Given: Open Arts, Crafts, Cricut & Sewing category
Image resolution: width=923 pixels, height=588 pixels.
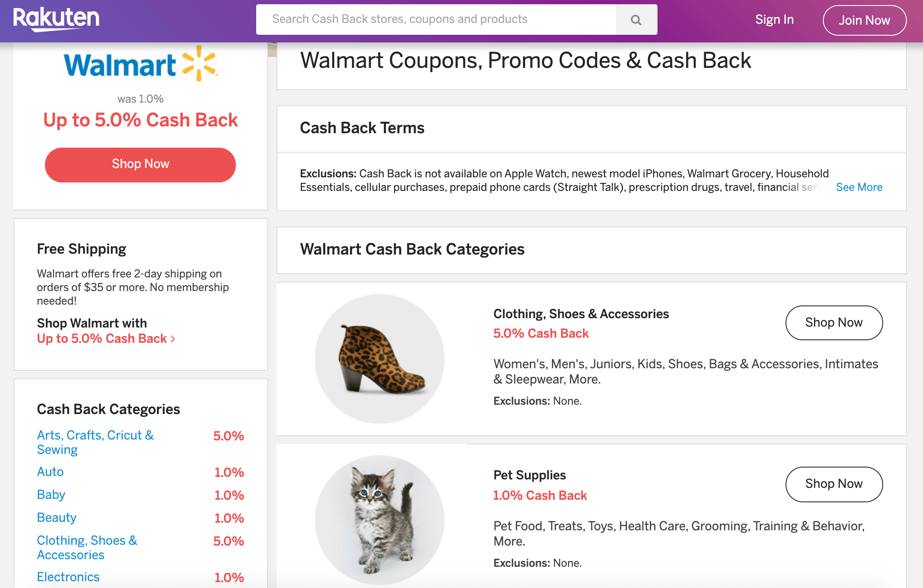Looking at the screenshot, I should point(95,442).
